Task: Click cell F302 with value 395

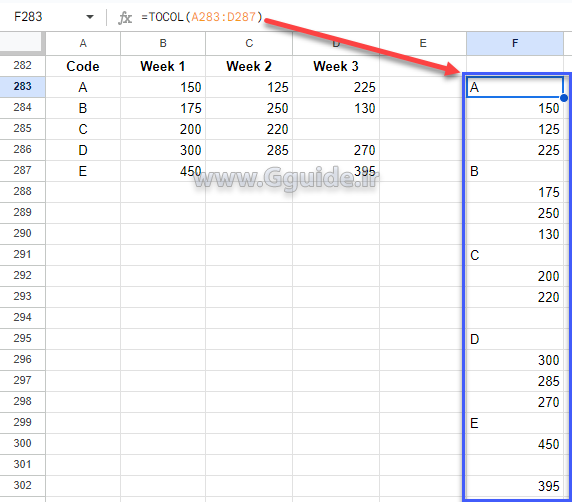Action: [x=515, y=486]
